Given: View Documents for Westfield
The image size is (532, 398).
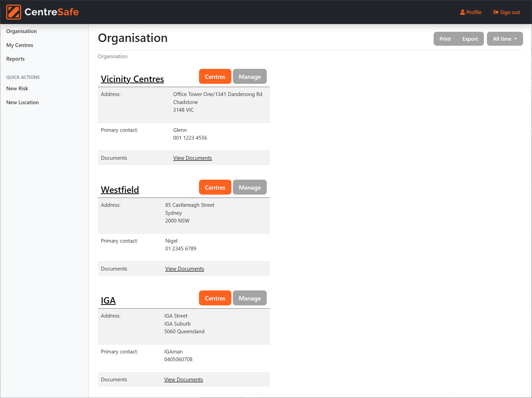Looking at the screenshot, I should tap(184, 269).
